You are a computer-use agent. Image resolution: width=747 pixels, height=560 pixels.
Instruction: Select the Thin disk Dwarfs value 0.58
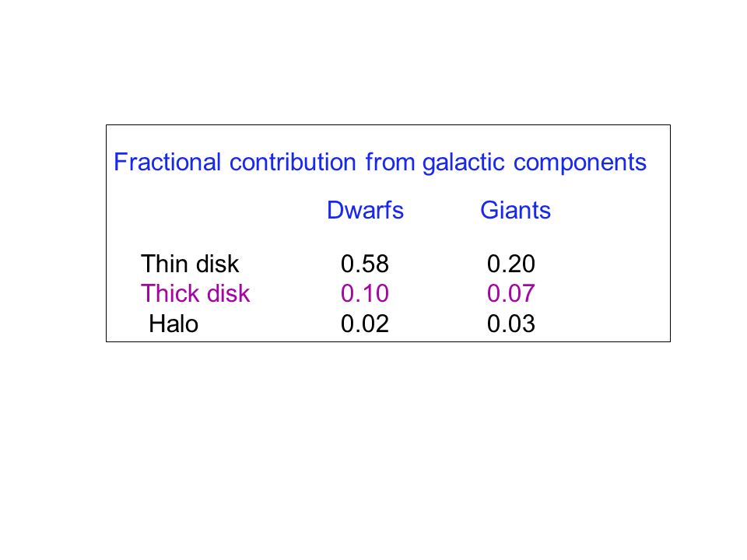point(364,264)
